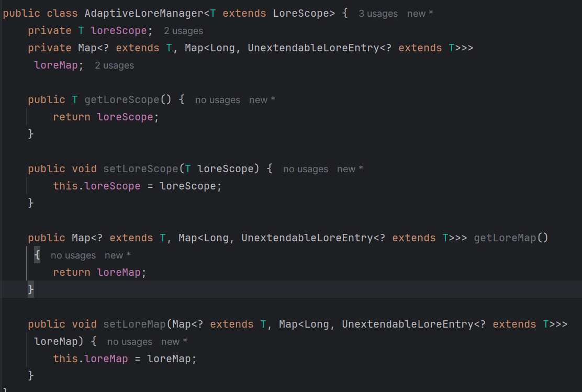Click UnextendableLoreEntry in setLoreMap parameter type

(x=408, y=324)
